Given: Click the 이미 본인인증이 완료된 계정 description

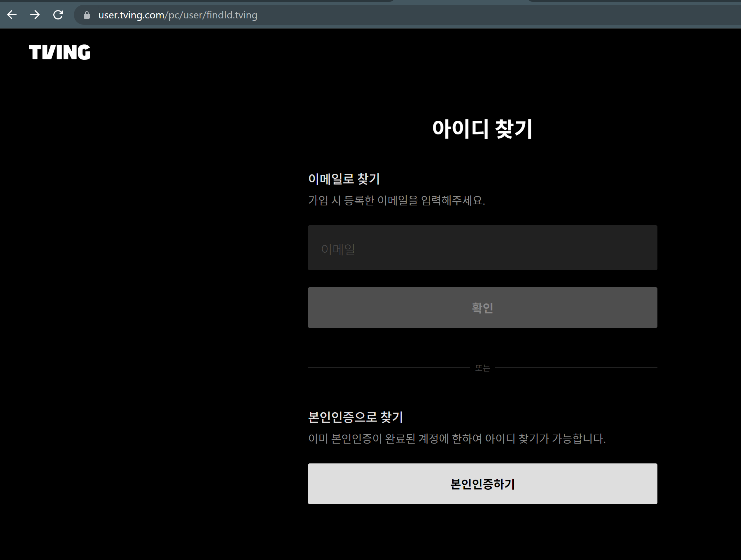Looking at the screenshot, I should point(457,439).
